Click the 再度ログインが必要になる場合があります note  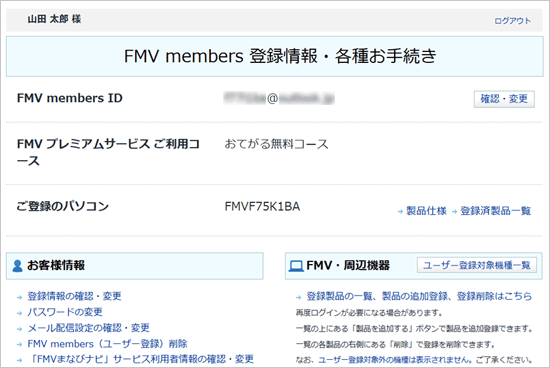369,313
